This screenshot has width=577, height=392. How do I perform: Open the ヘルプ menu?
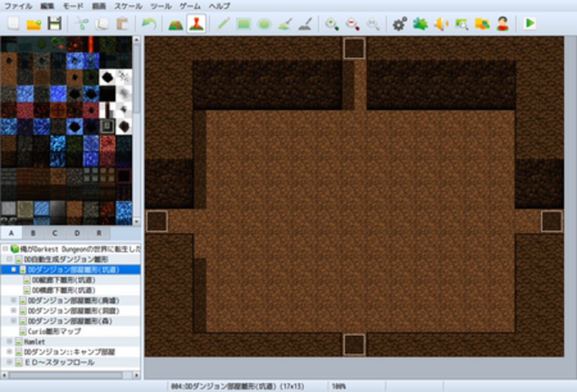[x=219, y=6]
